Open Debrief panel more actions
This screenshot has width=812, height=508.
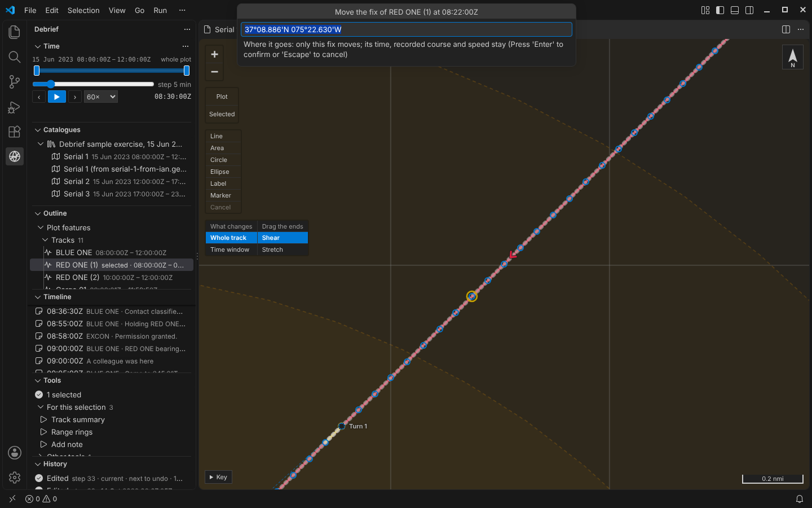pos(187,29)
